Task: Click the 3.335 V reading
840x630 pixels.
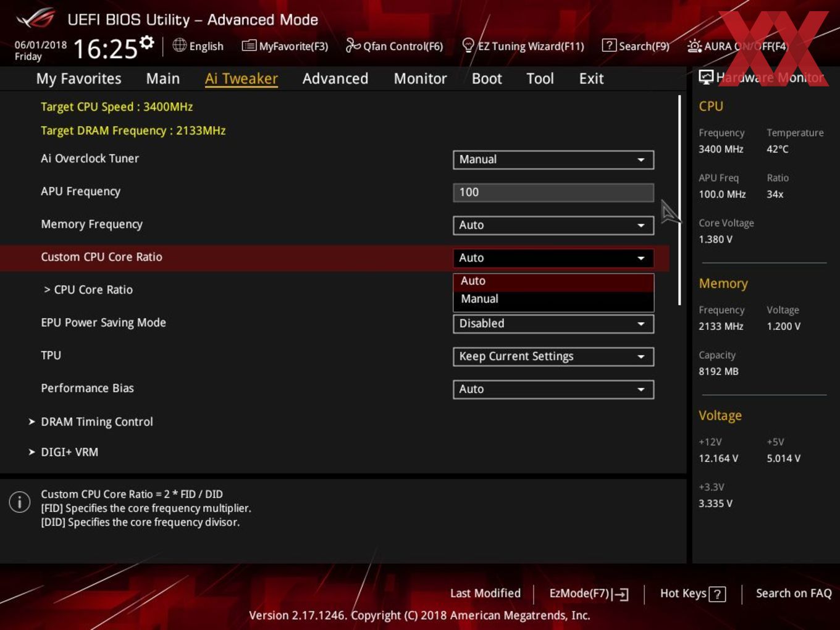Action: (716, 504)
